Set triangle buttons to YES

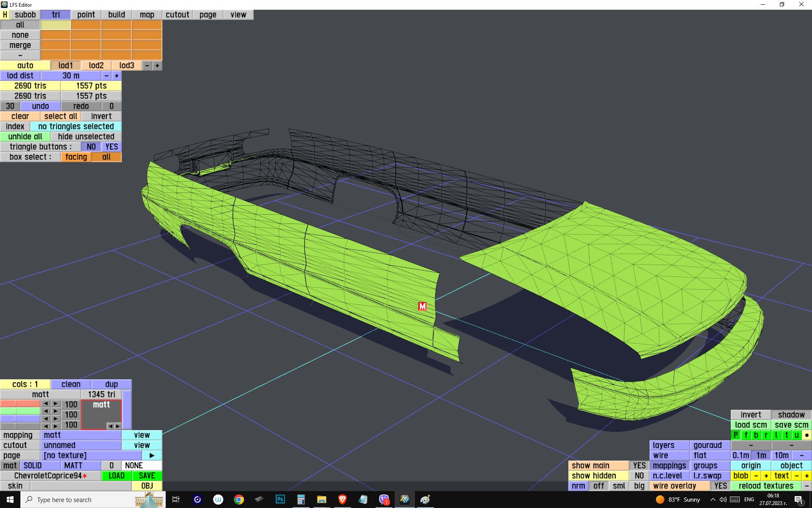112,147
